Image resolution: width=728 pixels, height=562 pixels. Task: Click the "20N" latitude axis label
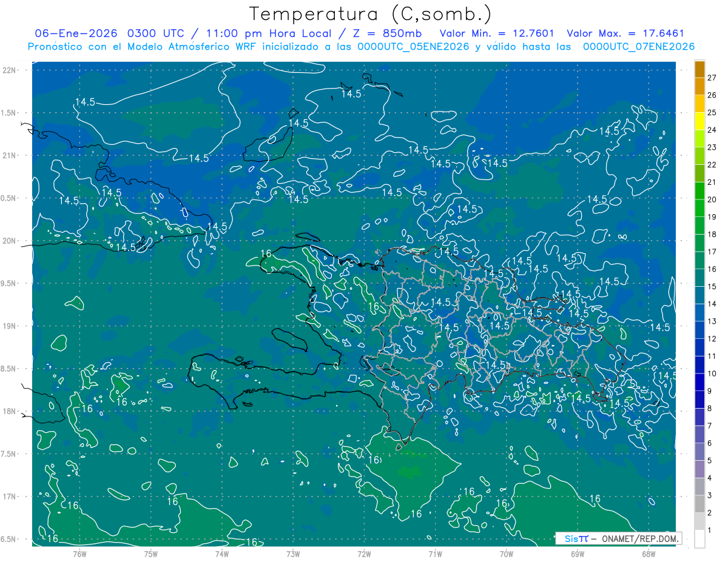pos(10,241)
